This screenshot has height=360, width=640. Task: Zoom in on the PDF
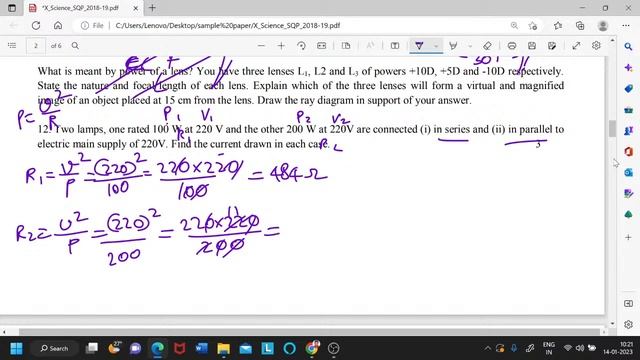pyautogui.click(x=281, y=46)
